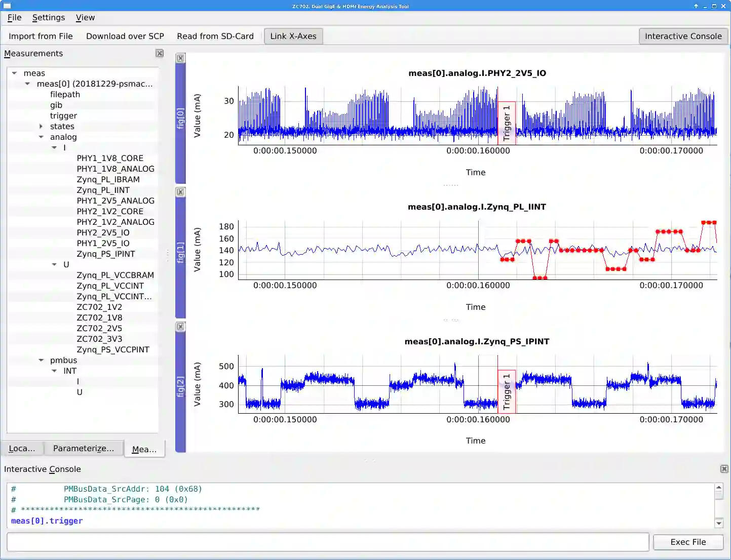Expand the states tree node
Image resolution: width=731 pixels, height=560 pixels.
pyautogui.click(x=42, y=127)
